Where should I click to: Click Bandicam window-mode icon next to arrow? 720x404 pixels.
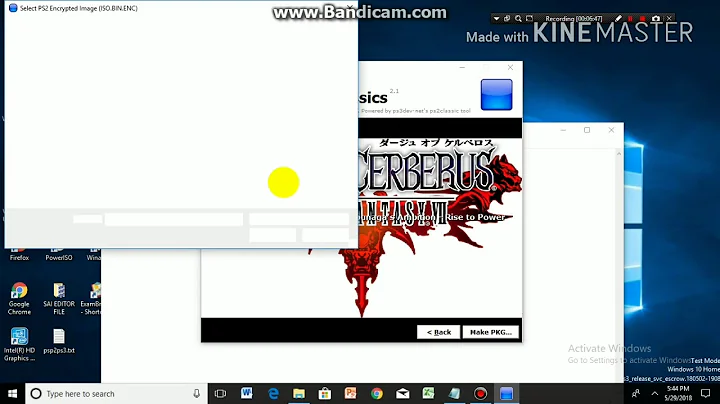point(507,18)
